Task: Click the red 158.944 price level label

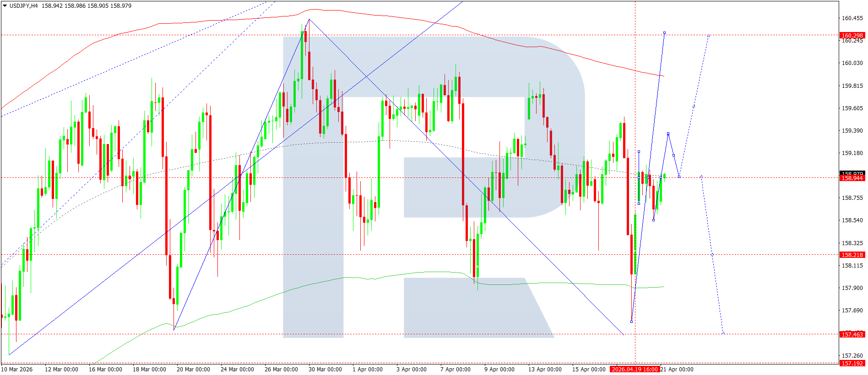Action: coord(852,178)
